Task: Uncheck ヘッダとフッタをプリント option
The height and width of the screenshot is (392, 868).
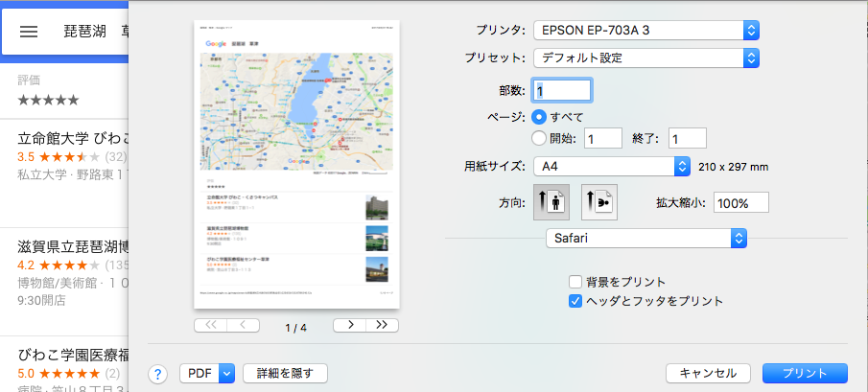Action: (575, 301)
